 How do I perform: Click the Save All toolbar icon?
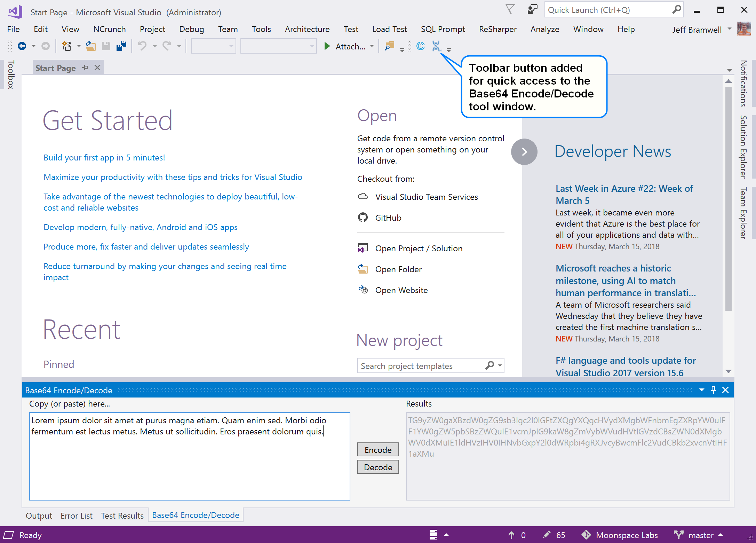coord(121,46)
